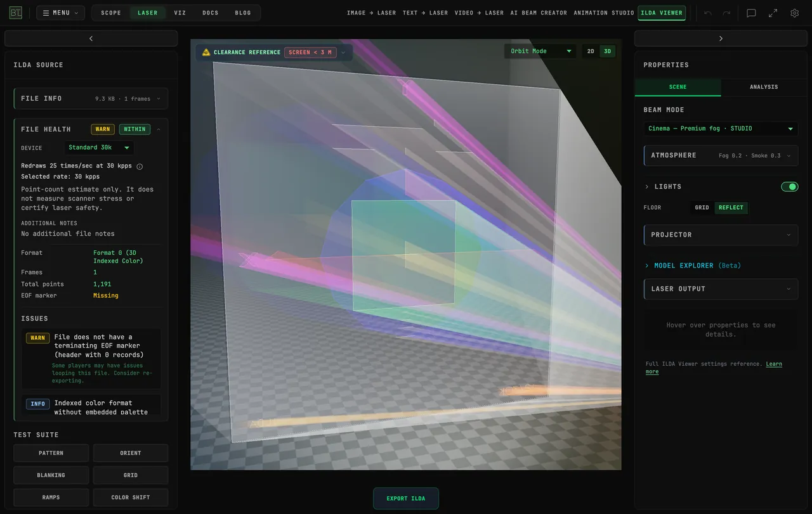
Task: Click the redo arrow icon
Action: [x=726, y=13]
